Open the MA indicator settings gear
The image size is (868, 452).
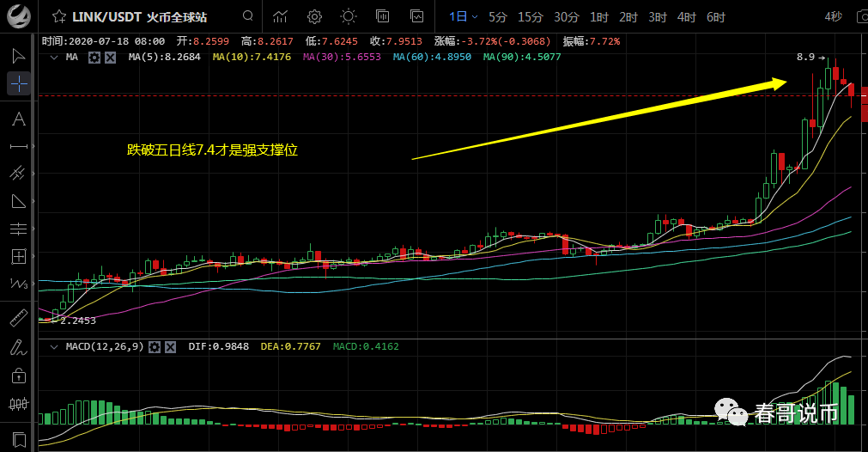(94, 57)
